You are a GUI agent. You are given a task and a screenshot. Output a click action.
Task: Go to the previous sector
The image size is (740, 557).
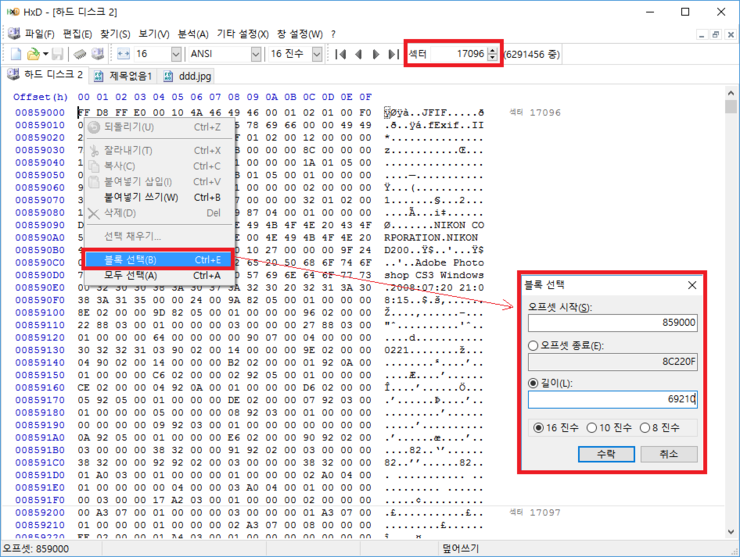click(359, 53)
